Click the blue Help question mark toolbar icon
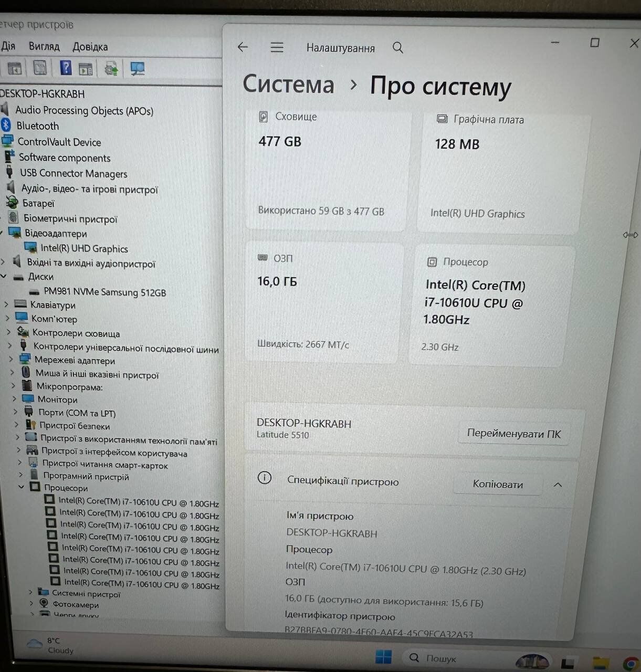Image resolution: width=641 pixels, height=672 pixels. pos(66,68)
